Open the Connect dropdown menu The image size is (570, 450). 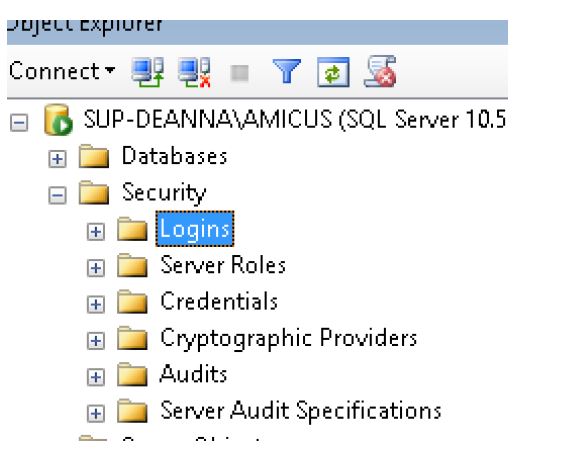tap(62, 71)
